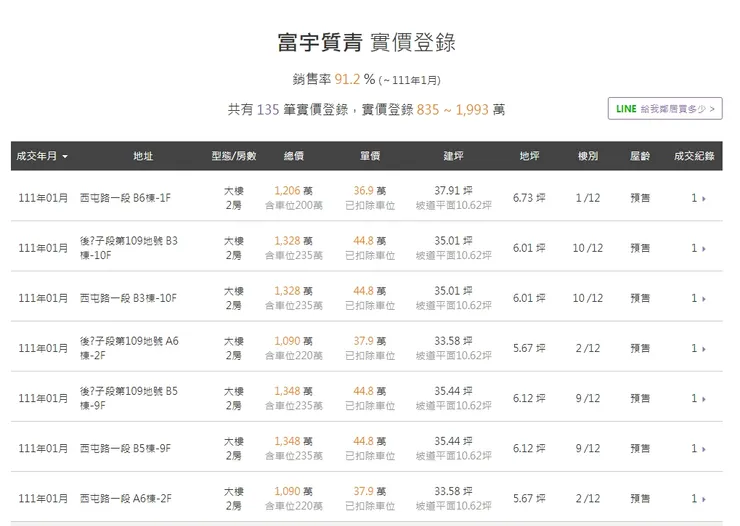Click the 屋齡 column header
The width and height of the screenshot is (740, 526).
tap(640, 156)
